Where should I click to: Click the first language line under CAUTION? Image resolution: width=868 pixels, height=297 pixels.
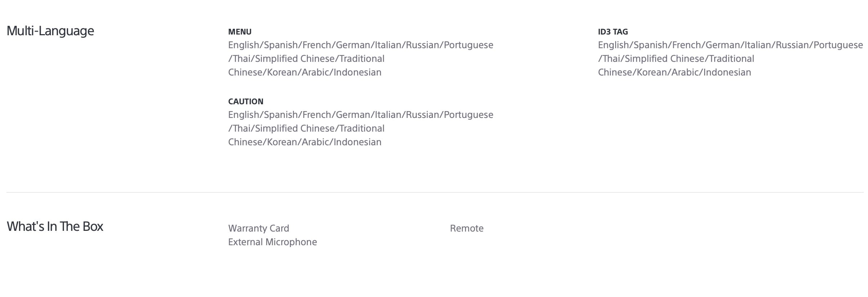[x=361, y=115]
